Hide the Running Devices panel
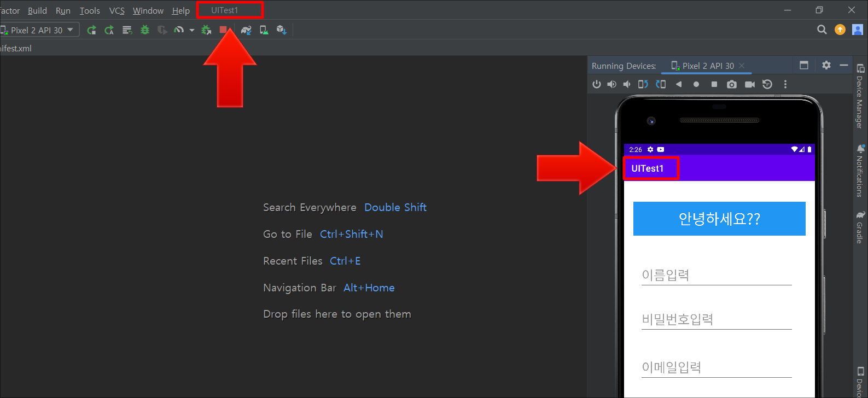The height and width of the screenshot is (398, 868). pyautogui.click(x=844, y=65)
